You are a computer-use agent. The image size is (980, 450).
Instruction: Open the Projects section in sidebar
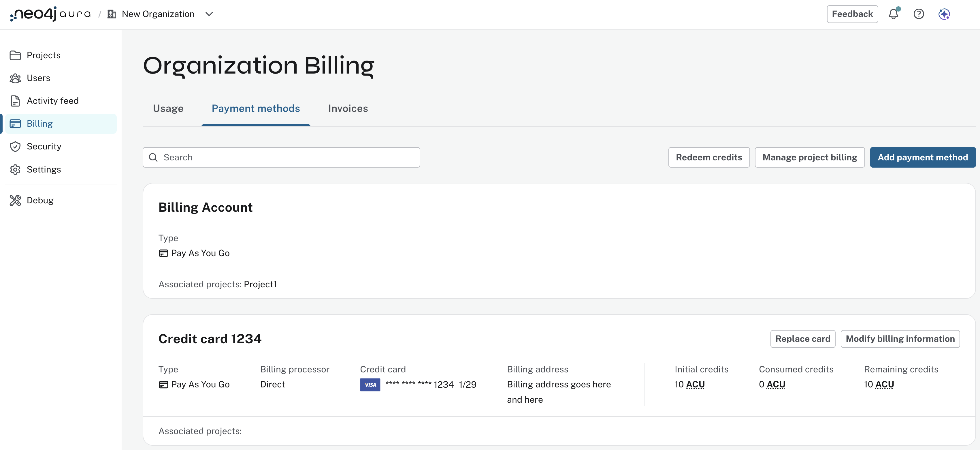tap(43, 55)
